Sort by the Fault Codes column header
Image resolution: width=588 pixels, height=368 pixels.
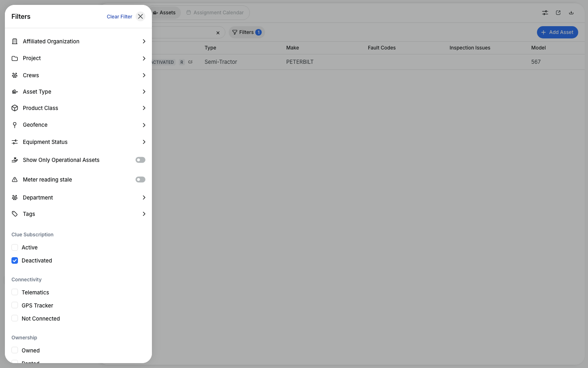(x=382, y=48)
